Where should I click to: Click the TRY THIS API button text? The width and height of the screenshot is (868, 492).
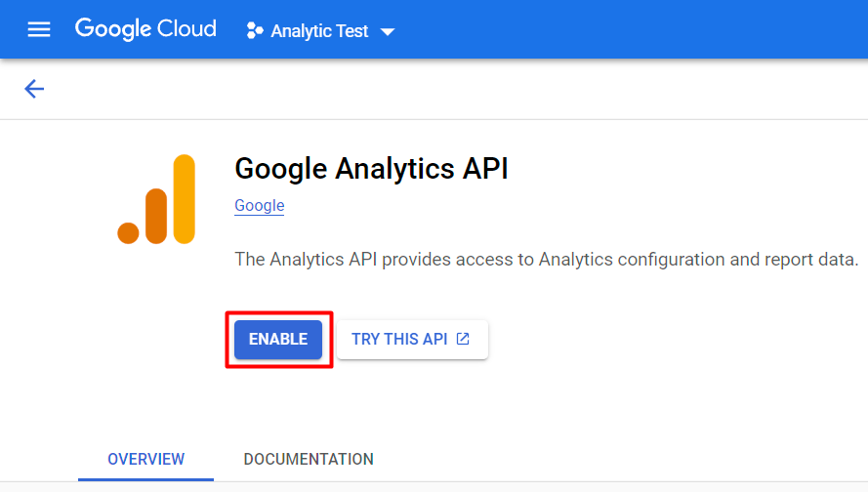tap(399, 339)
